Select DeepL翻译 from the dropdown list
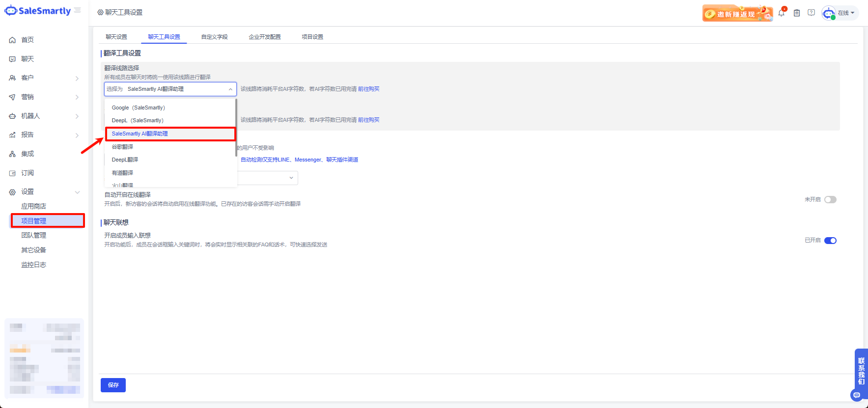Image resolution: width=868 pixels, height=408 pixels. click(x=125, y=160)
